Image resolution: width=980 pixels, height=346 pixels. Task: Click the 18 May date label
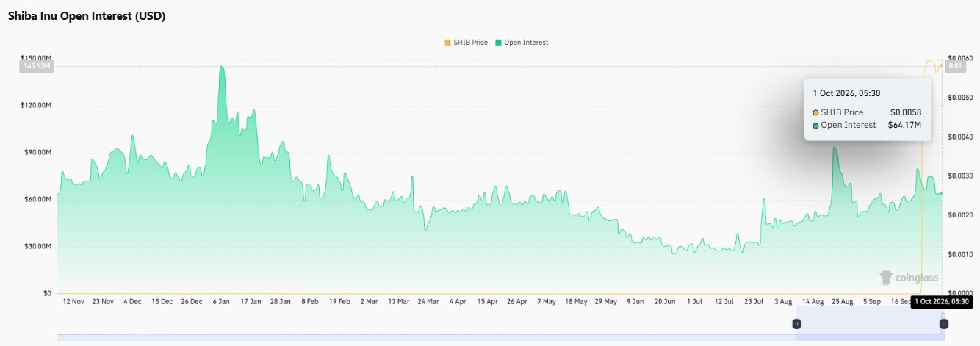(x=575, y=301)
